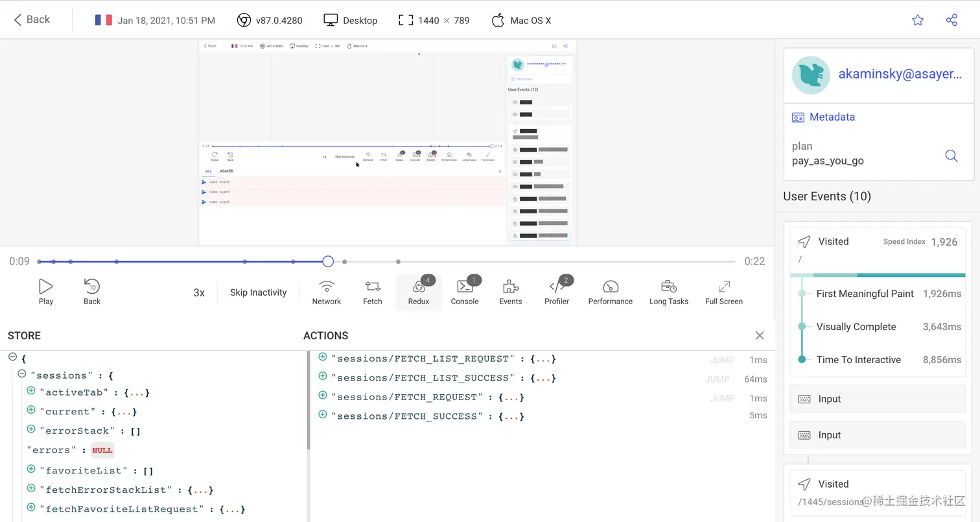The width and height of the screenshot is (980, 522).
Task: Click the Chrome browser icon
Action: pyautogui.click(x=244, y=20)
